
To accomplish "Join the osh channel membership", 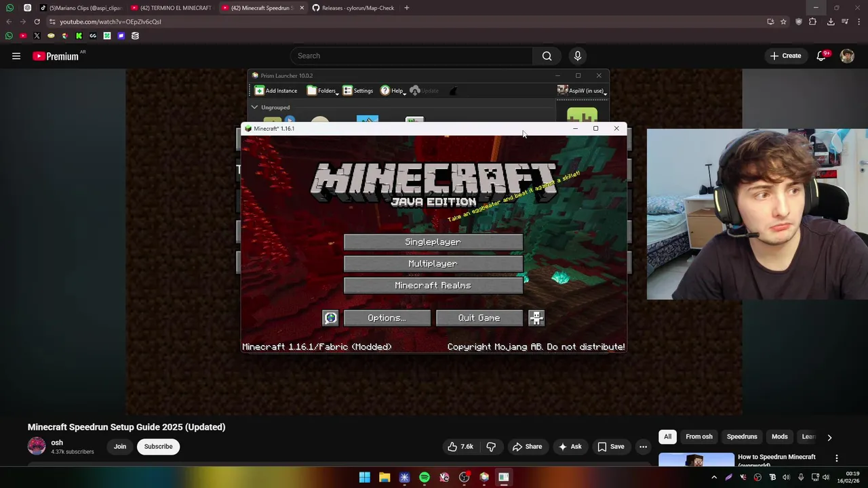I will [120, 447].
